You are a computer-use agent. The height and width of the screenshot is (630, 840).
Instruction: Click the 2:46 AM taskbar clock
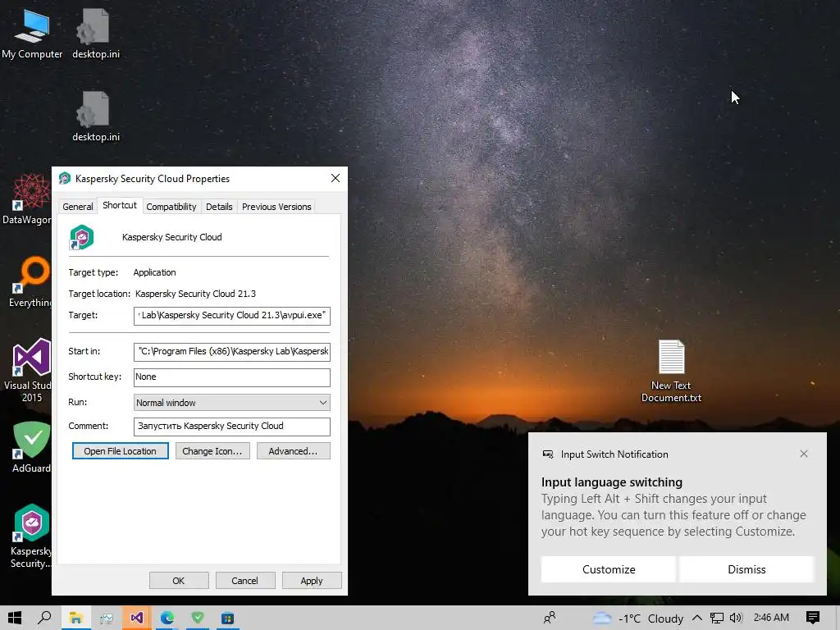pos(771,618)
